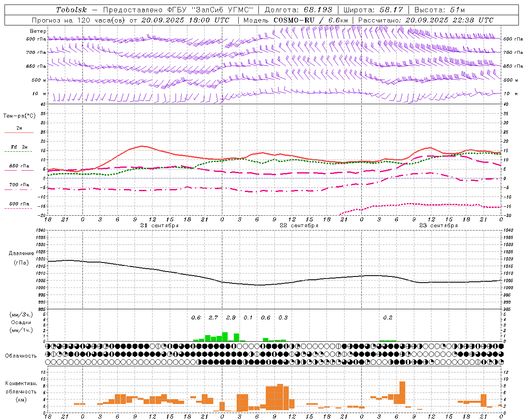Viewport: 525px width, 420px height.
Task: Click the 0.2 precipitation total value
Action: pos(388,318)
